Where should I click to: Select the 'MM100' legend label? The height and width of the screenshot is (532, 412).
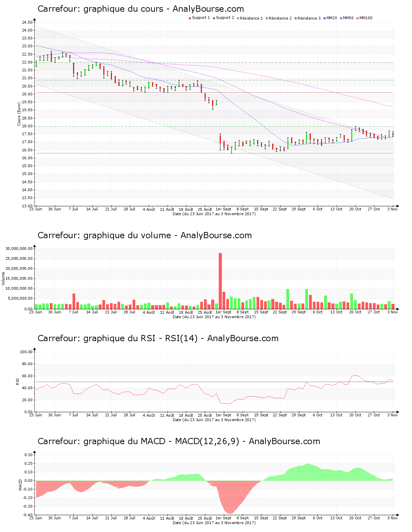366,18
